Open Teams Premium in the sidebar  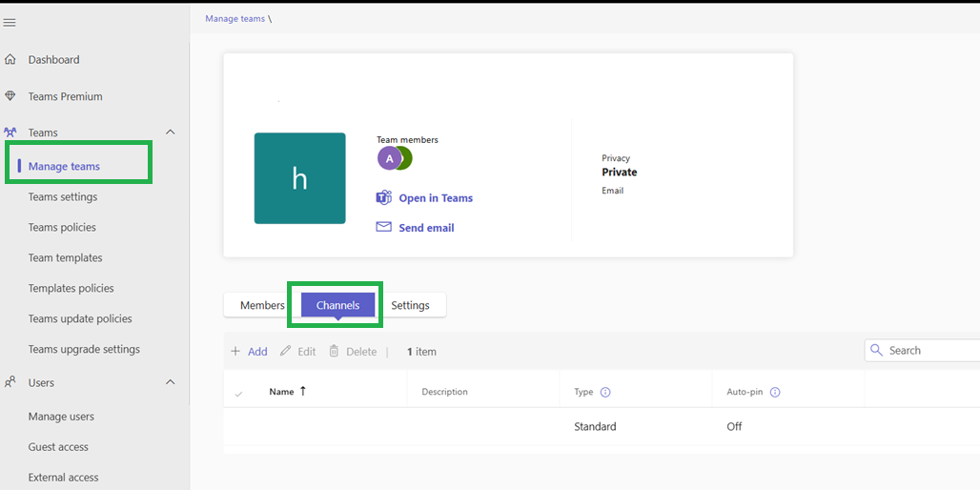(65, 97)
